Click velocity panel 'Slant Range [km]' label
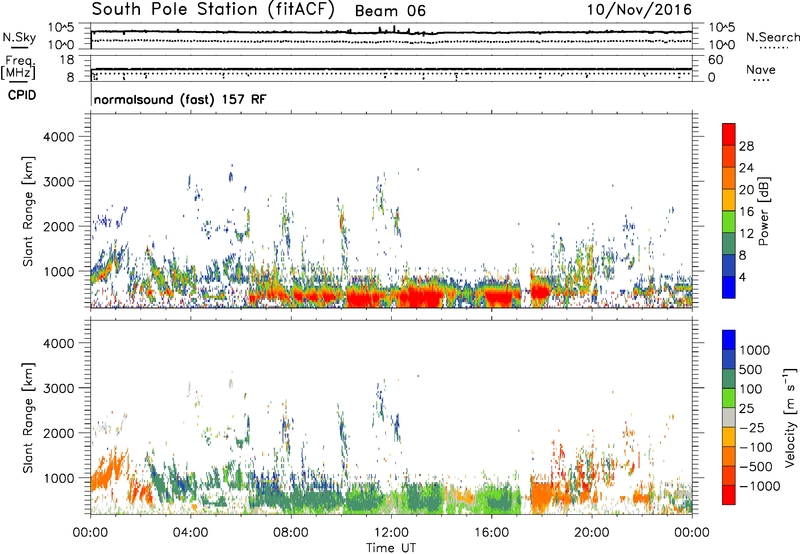The image size is (800, 554). point(28,417)
